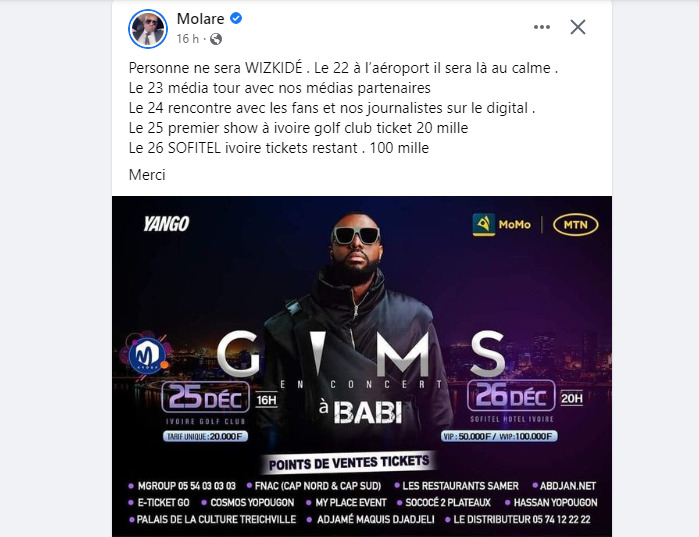Viewport: 699px width, 537px height.
Task: Click the 16H time box
Action: 266,400
